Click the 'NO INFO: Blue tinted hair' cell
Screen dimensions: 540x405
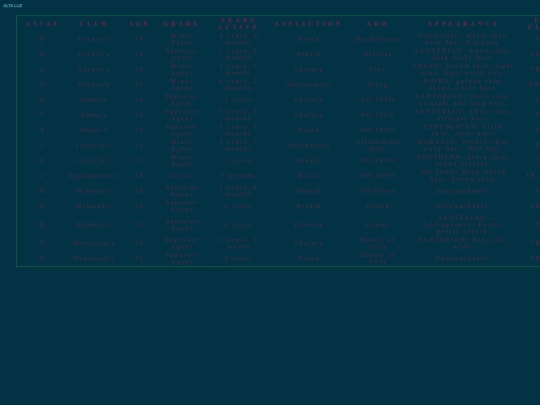[x=463, y=176]
